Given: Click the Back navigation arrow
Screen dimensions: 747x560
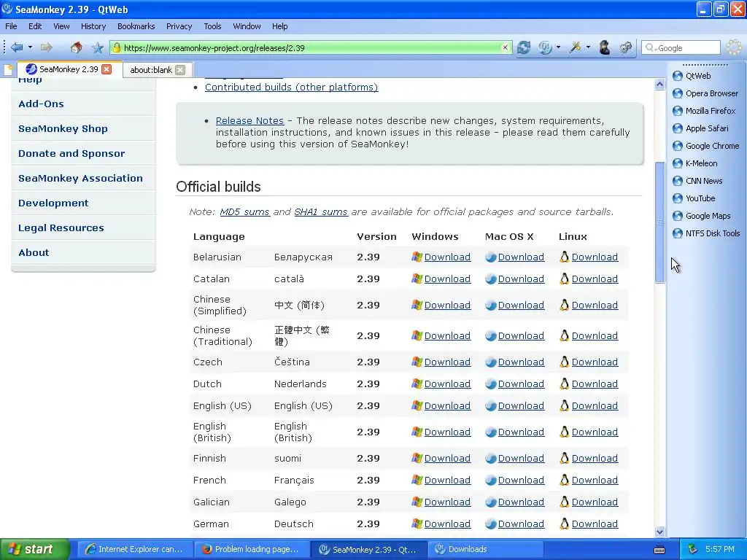Looking at the screenshot, I should (x=17, y=47).
